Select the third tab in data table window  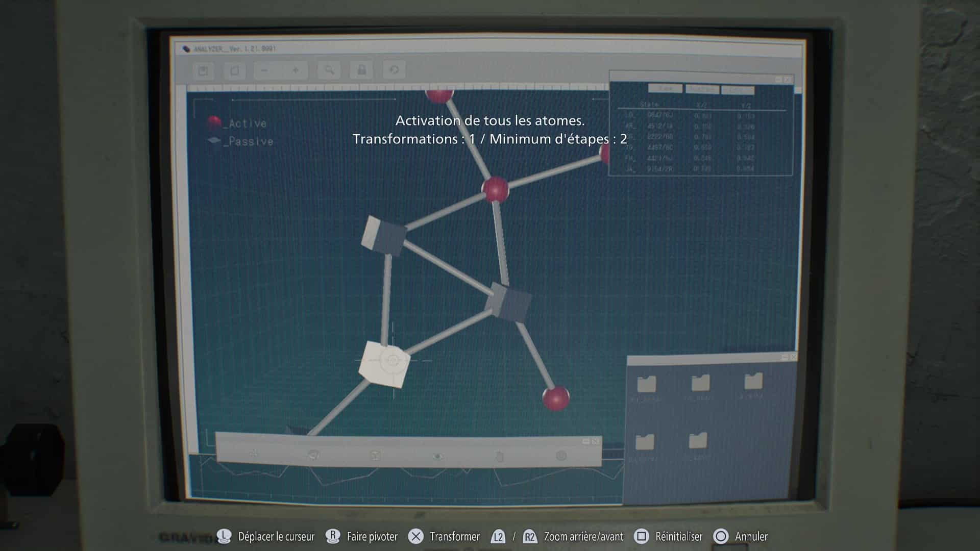(737, 90)
